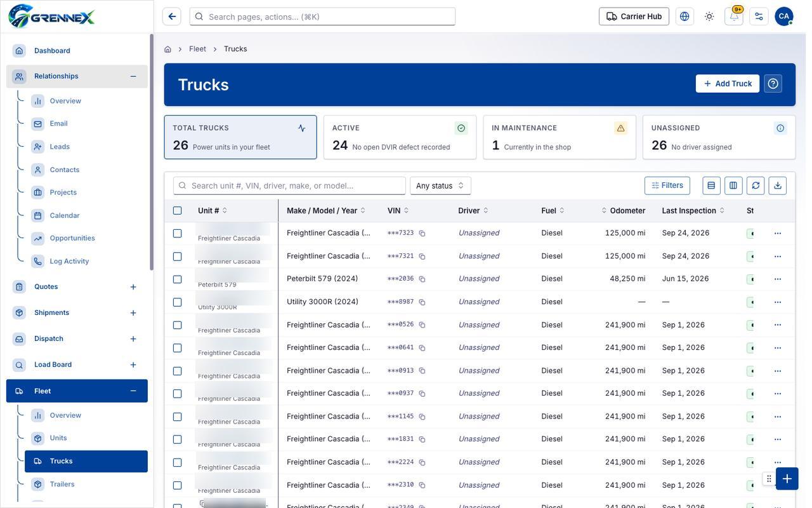Image resolution: width=812 pixels, height=508 pixels.
Task: Select all trucks header checkbox
Action: (x=178, y=211)
